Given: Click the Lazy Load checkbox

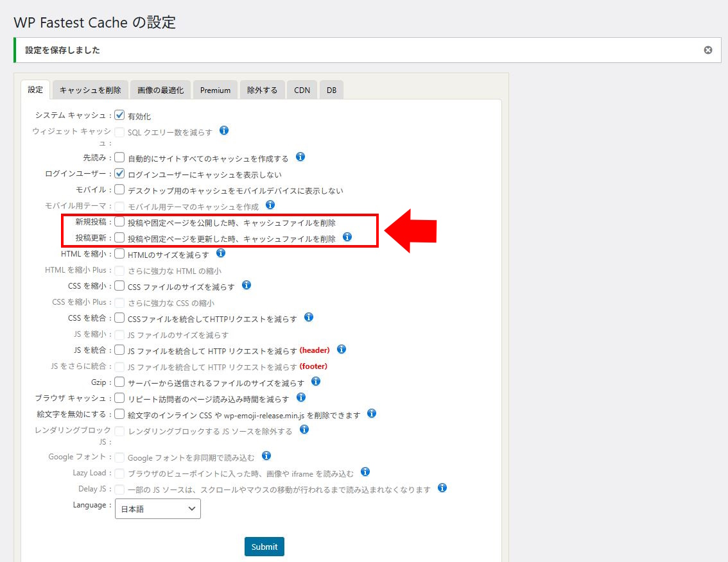Looking at the screenshot, I should 119,473.
